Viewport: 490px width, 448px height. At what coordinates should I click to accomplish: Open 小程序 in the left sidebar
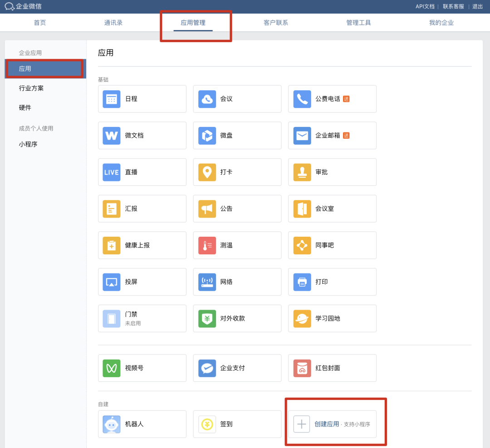tap(28, 145)
